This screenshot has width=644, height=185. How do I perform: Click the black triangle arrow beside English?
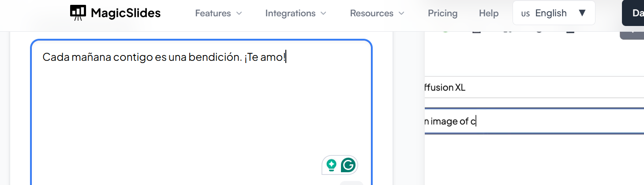point(582,13)
